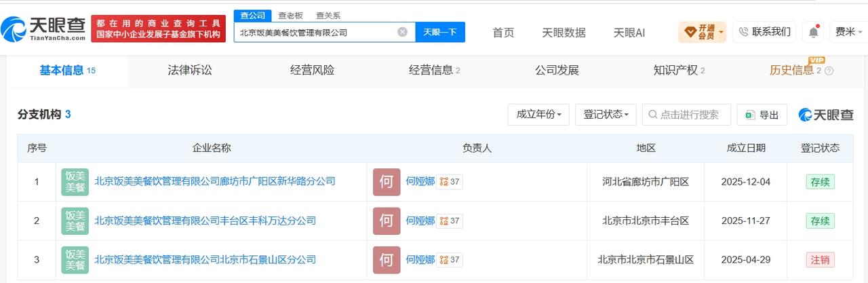Image resolution: width=868 pixels, height=283 pixels.
Task: Open the 登记状态 filter dropdown
Action: click(x=606, y=115)
